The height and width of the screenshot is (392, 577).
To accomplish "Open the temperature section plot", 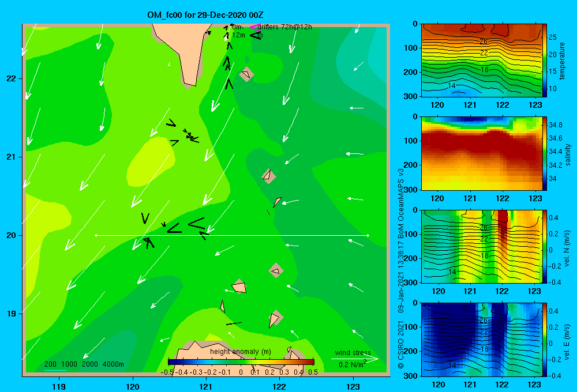I will [481, 61].
